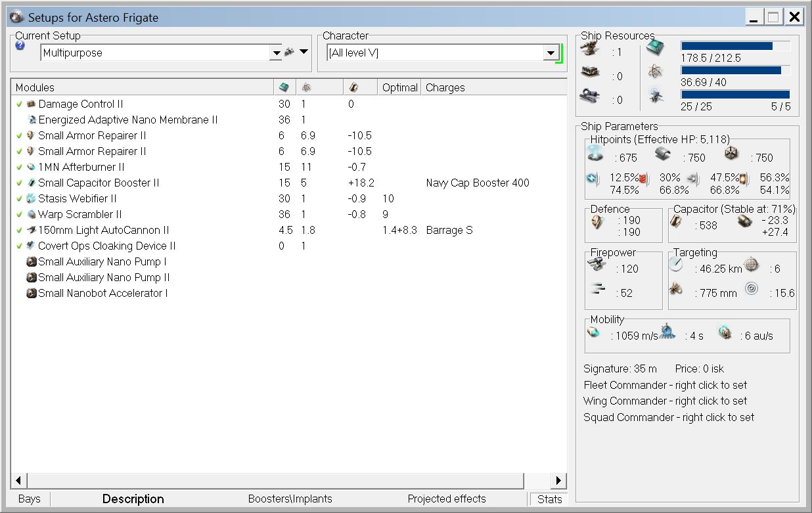Click the 1MN Afterburner II module icon
Image resolution: width=812 pixels, height=513 pixels.
coord(31,167)
